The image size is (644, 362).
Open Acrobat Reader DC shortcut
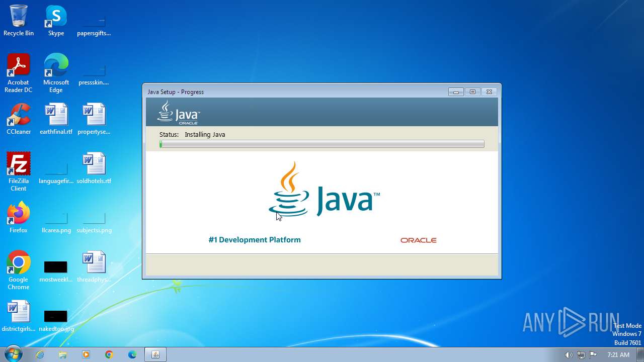[19, 73]
